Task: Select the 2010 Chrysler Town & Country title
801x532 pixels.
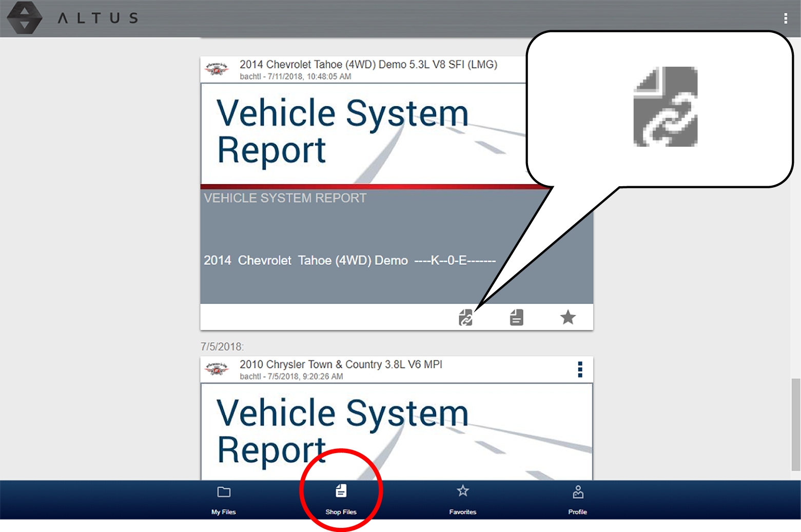Action: click(x=341, y=365)
